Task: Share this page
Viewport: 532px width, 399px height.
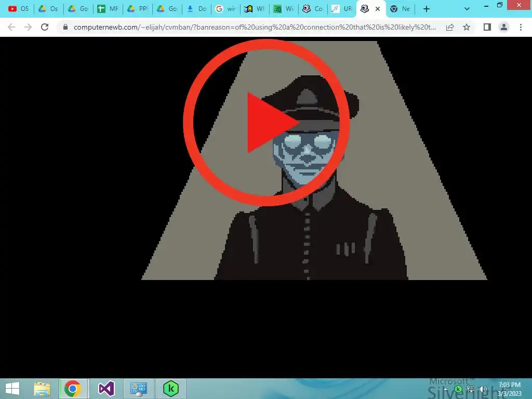Action: click(450, 27)
